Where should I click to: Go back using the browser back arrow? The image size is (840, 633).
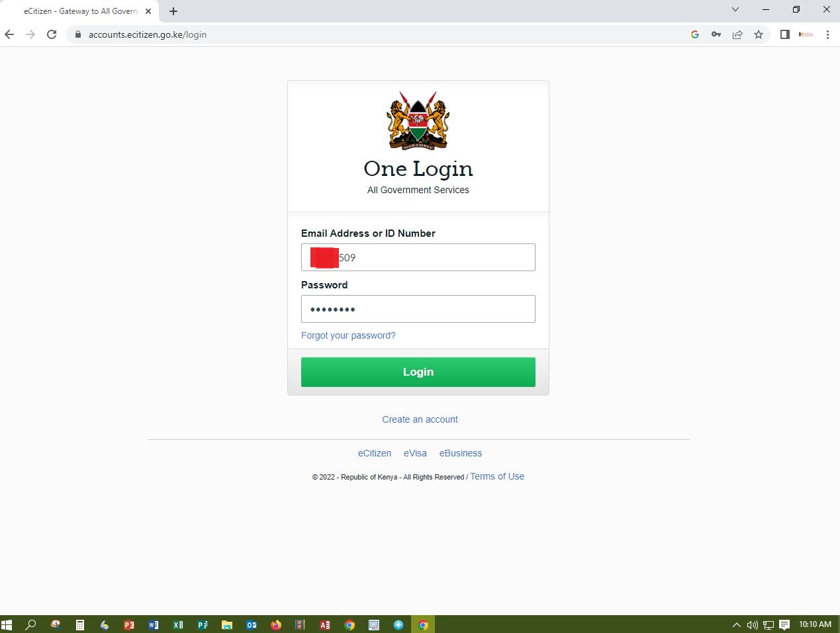tap(9, 34)
